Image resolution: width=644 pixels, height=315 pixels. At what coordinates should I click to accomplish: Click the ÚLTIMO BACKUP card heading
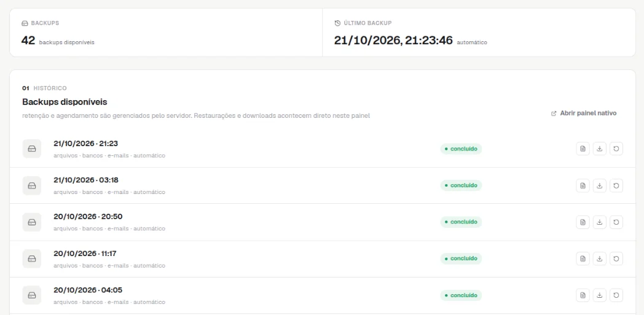[367, 23]
